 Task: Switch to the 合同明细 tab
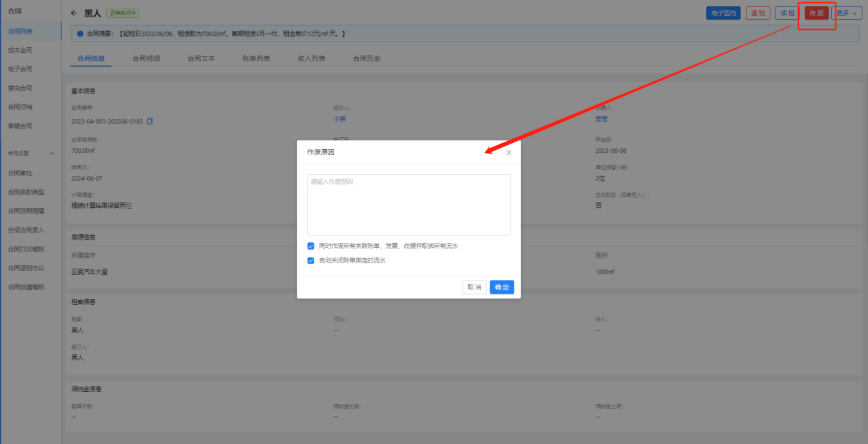[x=146, y=59]
